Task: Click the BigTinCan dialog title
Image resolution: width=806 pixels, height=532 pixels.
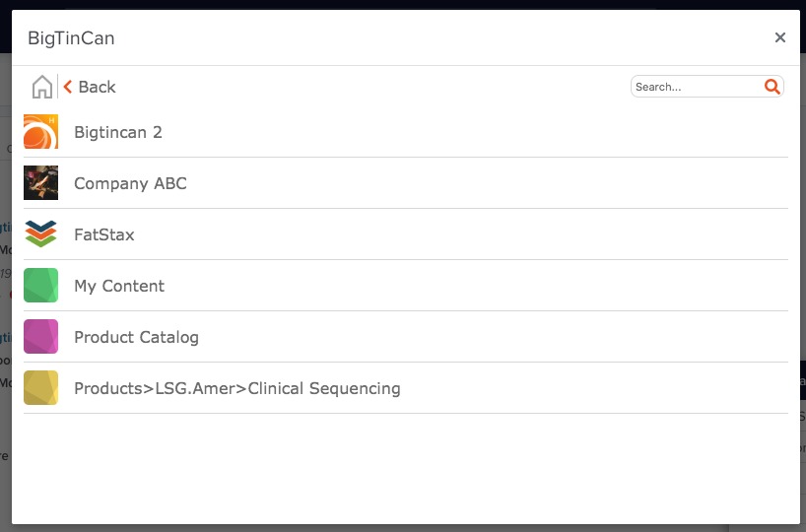Action: [x=71, y=38]
